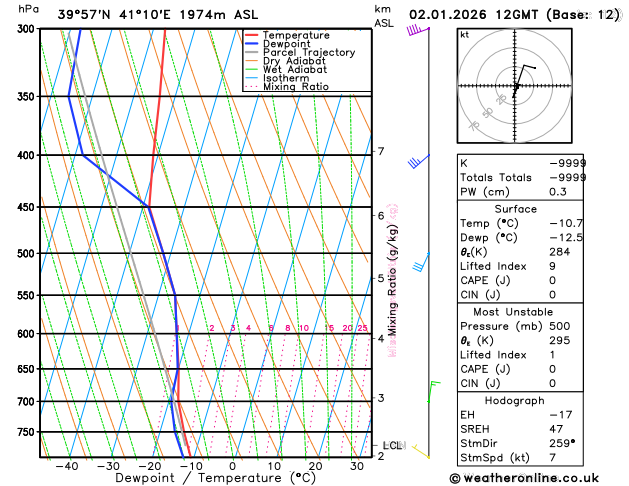629x486 pixels.
Task: Select the yellow wind barb near the surface
Action: click(x=422, y=452)
